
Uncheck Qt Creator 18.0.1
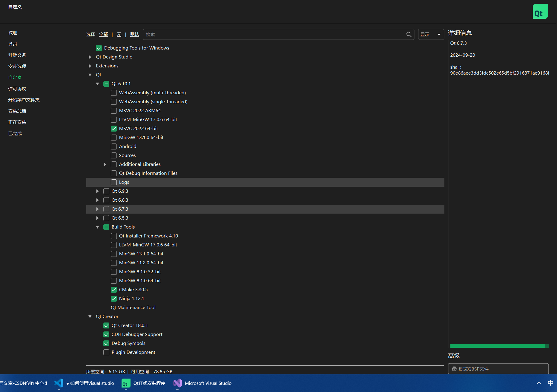click(x=106, y=325)
